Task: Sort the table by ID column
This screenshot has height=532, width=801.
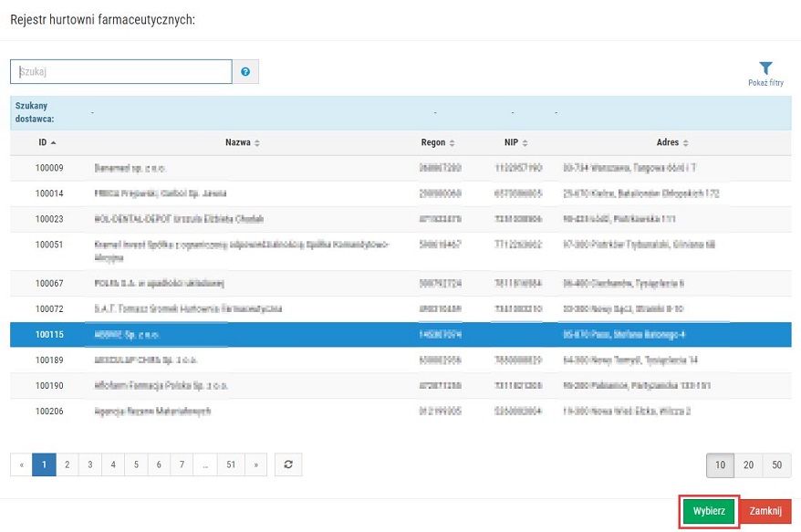Action: [x=47, y=142]
